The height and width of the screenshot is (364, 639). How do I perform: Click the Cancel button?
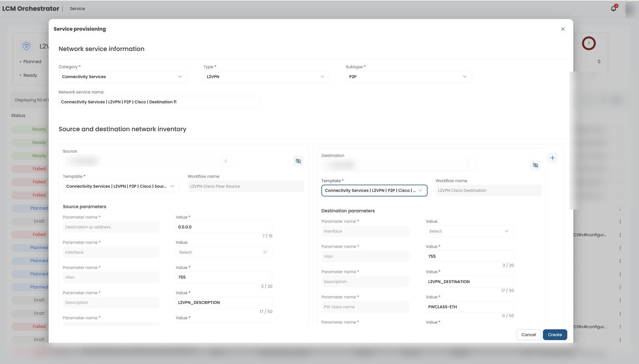[x=529, y=335]
